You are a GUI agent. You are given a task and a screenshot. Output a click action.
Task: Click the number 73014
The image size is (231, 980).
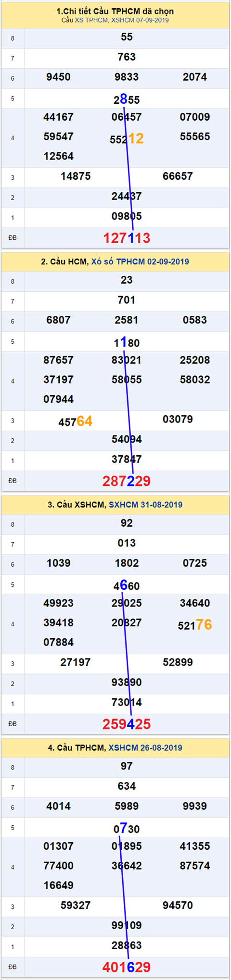[x=127, y=702]
